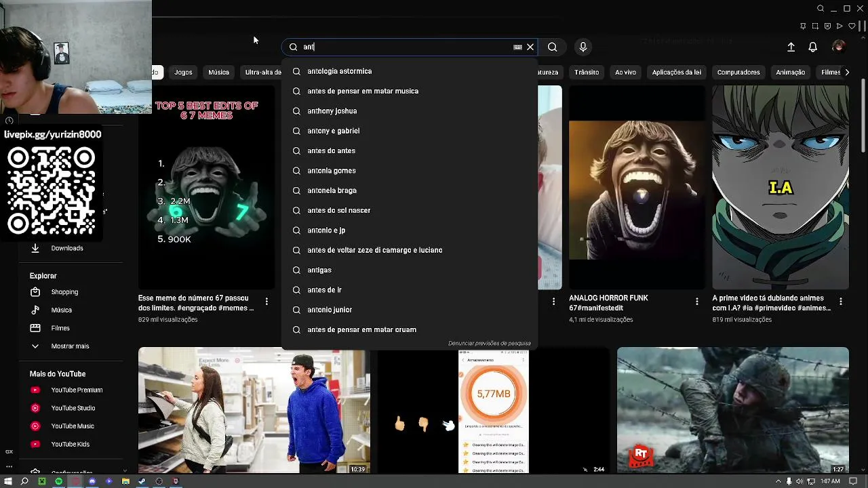Choose suggestion 'antes de voltar zeze di camargo'
The width and height of the screenshot is (868, 488).
coord(410,250)
